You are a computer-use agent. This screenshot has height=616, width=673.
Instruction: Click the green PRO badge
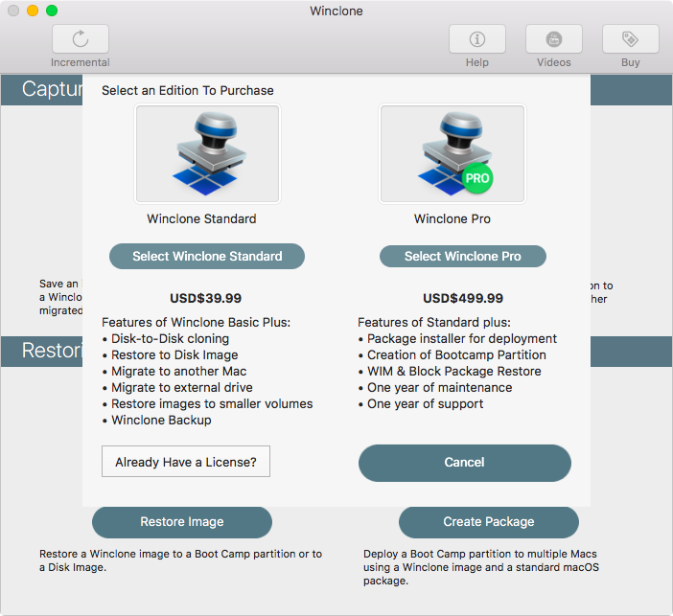click(477, 178)
